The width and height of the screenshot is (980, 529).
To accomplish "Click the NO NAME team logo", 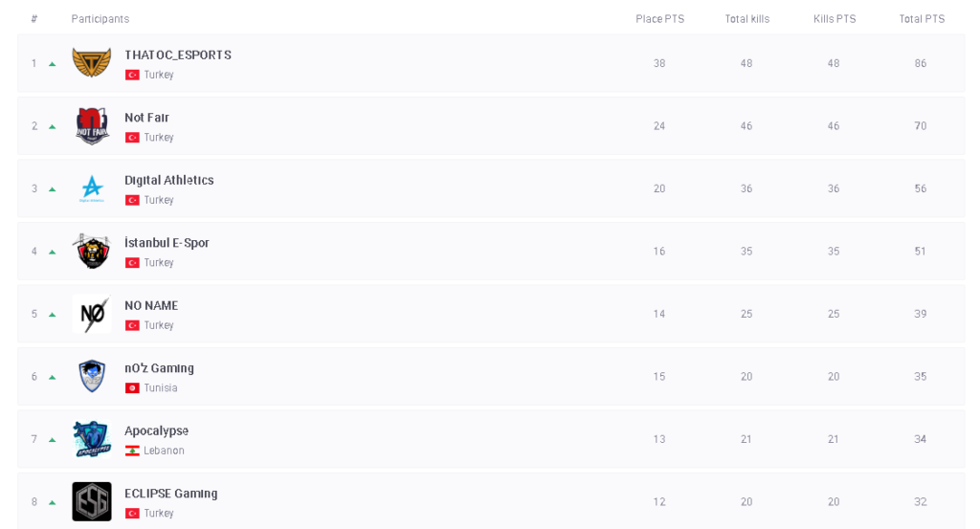I will [x=92, y=314].
